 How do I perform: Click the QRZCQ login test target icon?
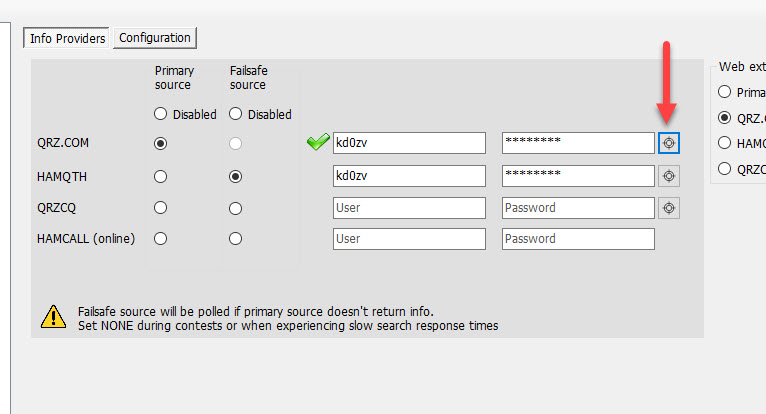[669, 208]
